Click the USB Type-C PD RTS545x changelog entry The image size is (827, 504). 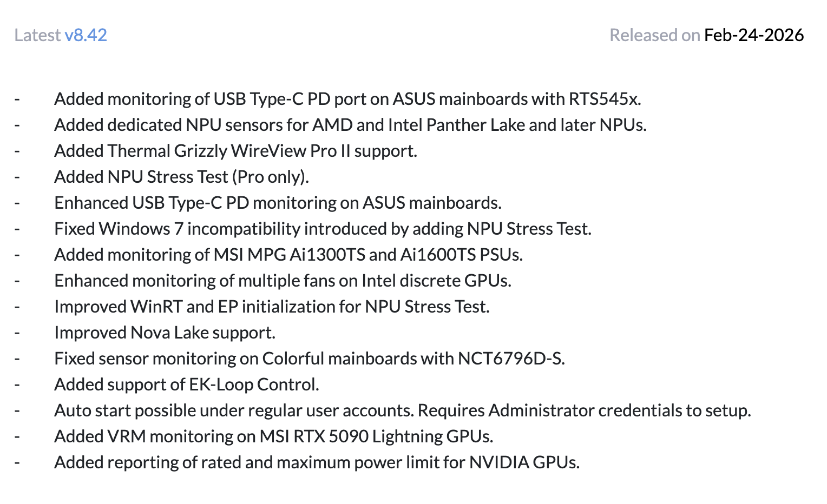[347, 99]
